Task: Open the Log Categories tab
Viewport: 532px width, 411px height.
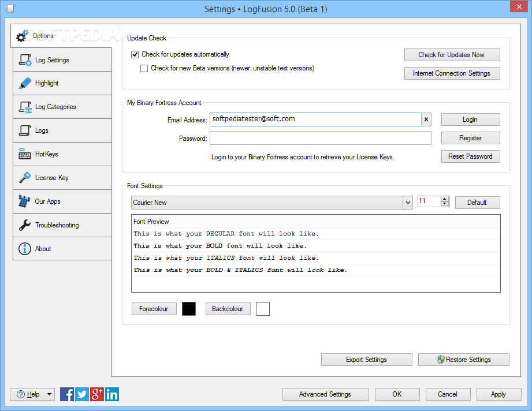Action: point(62,107)
